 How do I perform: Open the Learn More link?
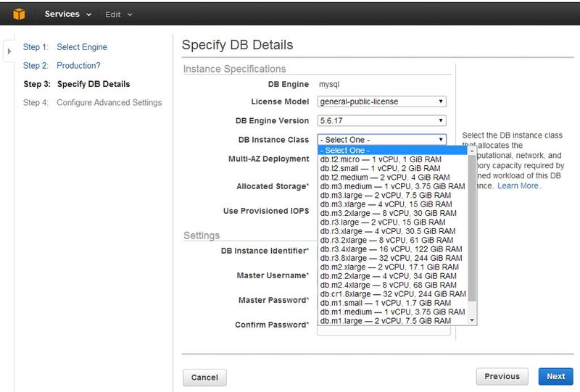pos(518,186)
